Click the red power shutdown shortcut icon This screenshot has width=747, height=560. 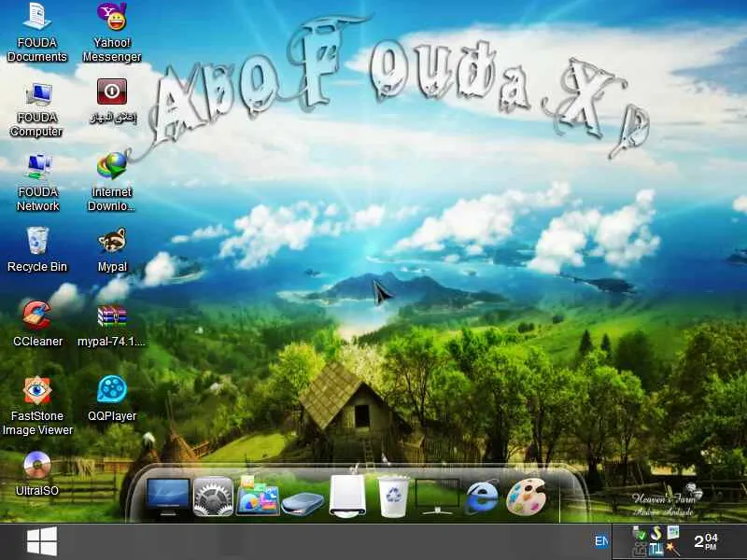pos(112,91)
